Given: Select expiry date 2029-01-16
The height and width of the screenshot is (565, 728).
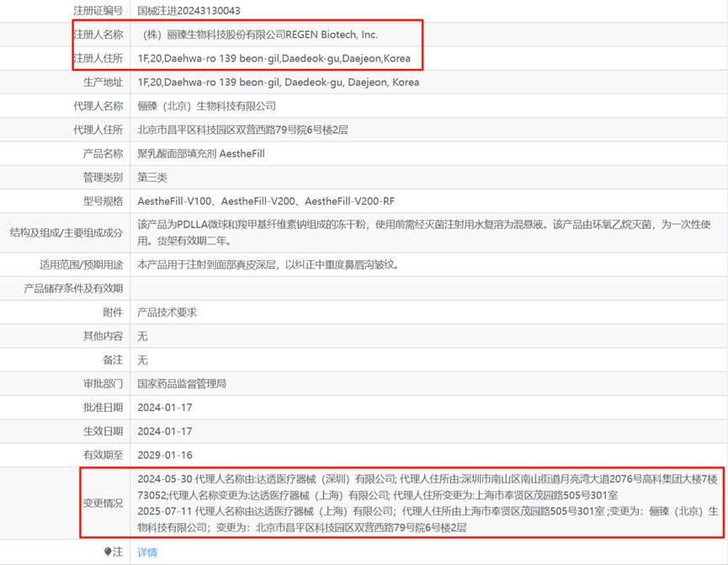Looking at the screenshot, I should 165,455.
